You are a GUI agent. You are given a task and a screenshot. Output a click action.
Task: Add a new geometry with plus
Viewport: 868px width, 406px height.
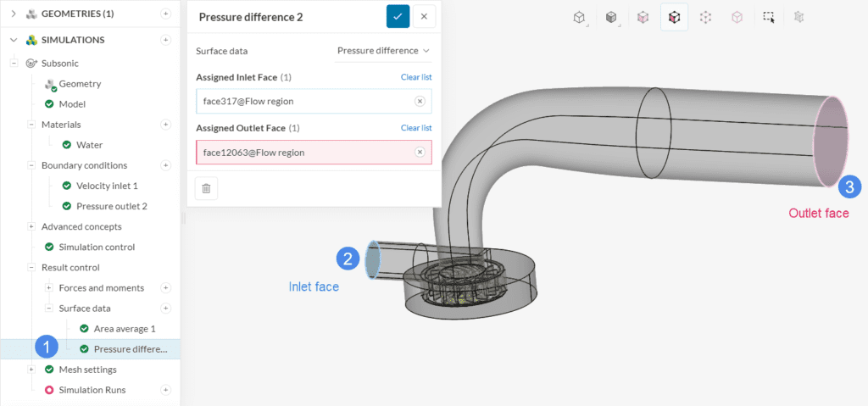click(x=165, y=14)
